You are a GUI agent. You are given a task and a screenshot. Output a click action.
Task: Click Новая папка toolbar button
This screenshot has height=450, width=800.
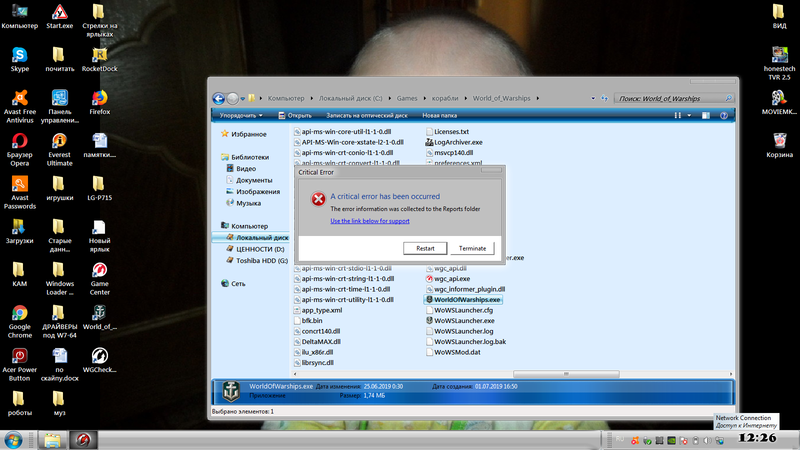(x=439, y=116)
